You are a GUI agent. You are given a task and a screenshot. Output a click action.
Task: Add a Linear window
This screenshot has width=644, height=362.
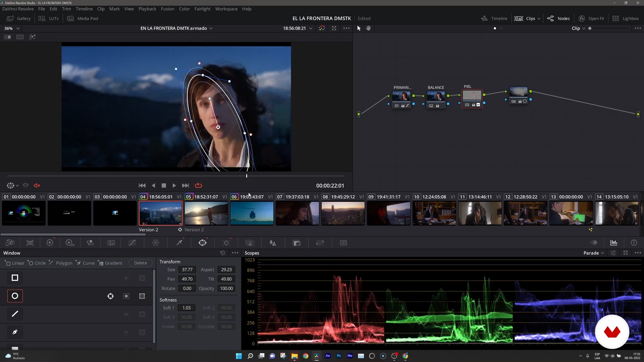[14, 263]
